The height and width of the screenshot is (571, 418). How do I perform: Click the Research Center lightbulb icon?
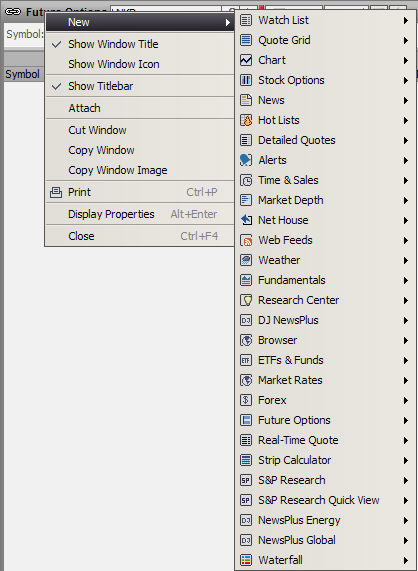[x=246, y=300]
